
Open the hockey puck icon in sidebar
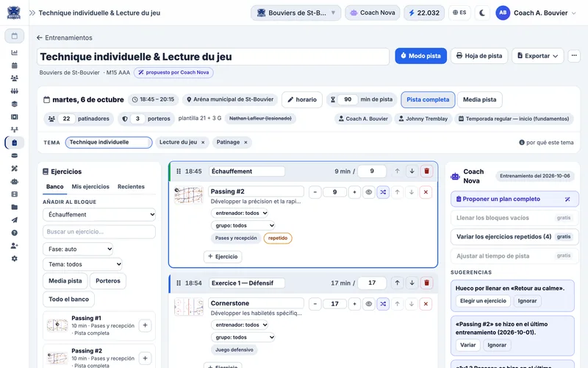(x=14, y=155)
